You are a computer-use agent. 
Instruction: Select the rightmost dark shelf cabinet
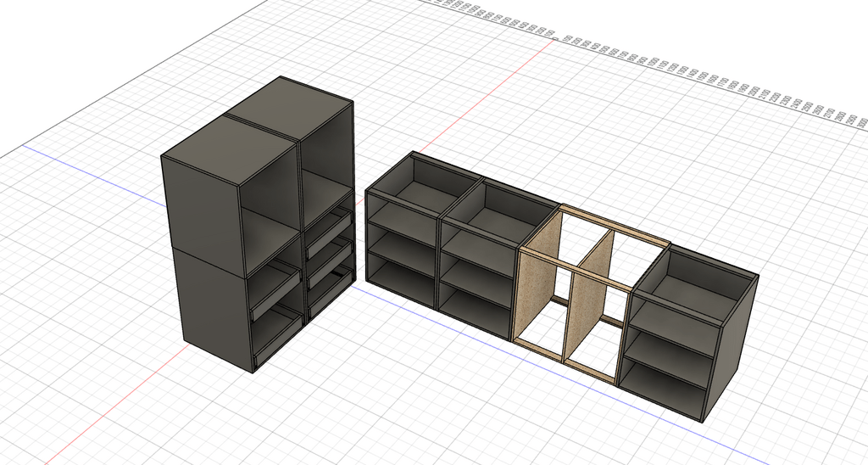[687, 335]
